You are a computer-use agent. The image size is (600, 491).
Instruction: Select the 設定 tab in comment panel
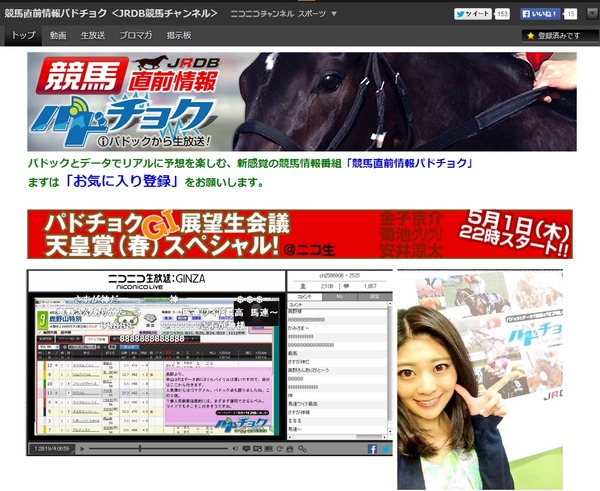click(x=375, y=297)
